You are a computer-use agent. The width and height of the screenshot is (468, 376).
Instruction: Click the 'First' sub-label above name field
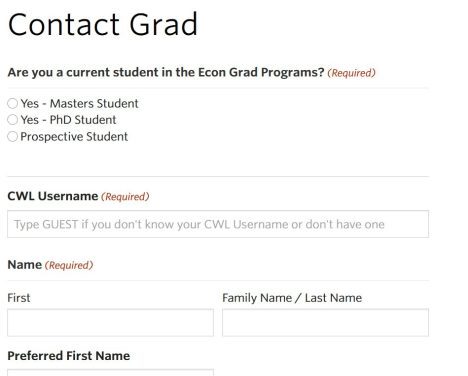point(19,298)
